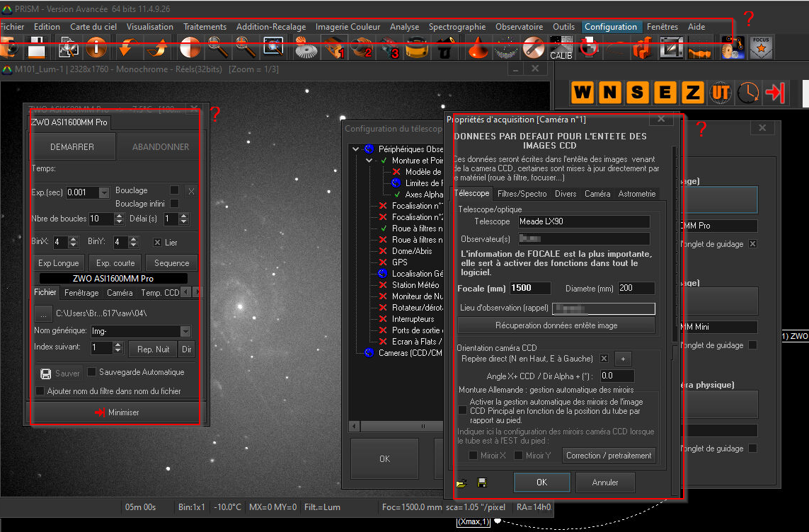The height and width of the screenshot is (532, 809).
Task: Click the orange W direction button
Action: [x=583, y=93]
